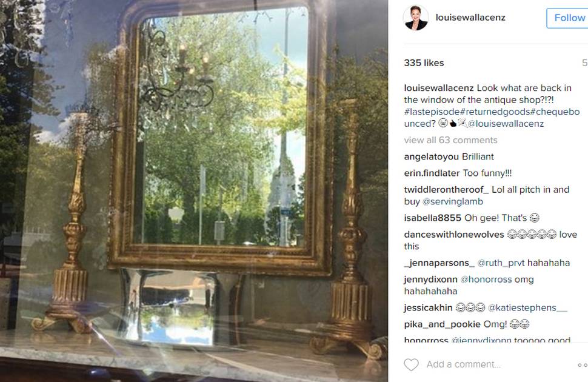Open louisewallacenz username in header
The width and height of the screenshot is (588, 382).
[470, 18]
